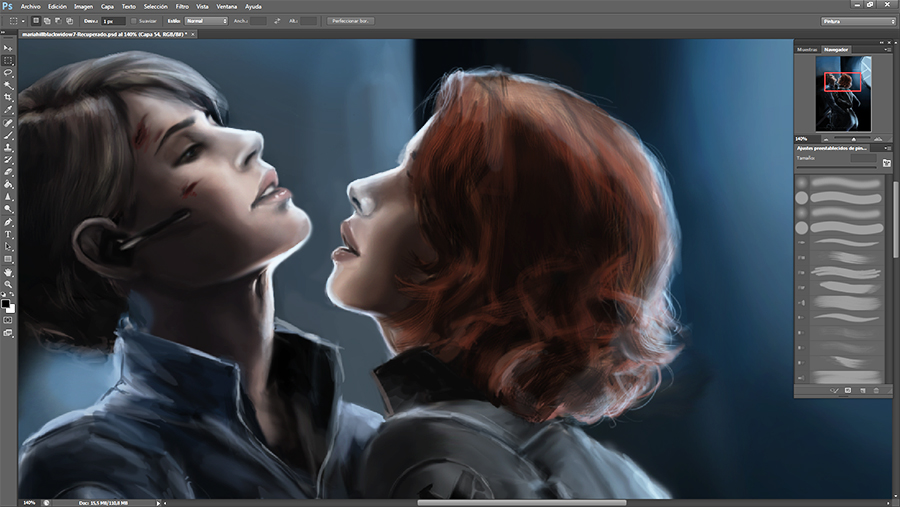Screen dimensions: 900x507
Task: Toggle the Suavizar checkbox
Action: pyautogui.click(x=134, y=21)
